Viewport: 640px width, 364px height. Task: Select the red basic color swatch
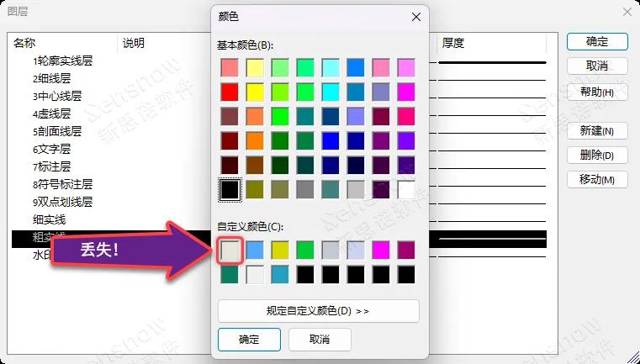click(230, 92)
